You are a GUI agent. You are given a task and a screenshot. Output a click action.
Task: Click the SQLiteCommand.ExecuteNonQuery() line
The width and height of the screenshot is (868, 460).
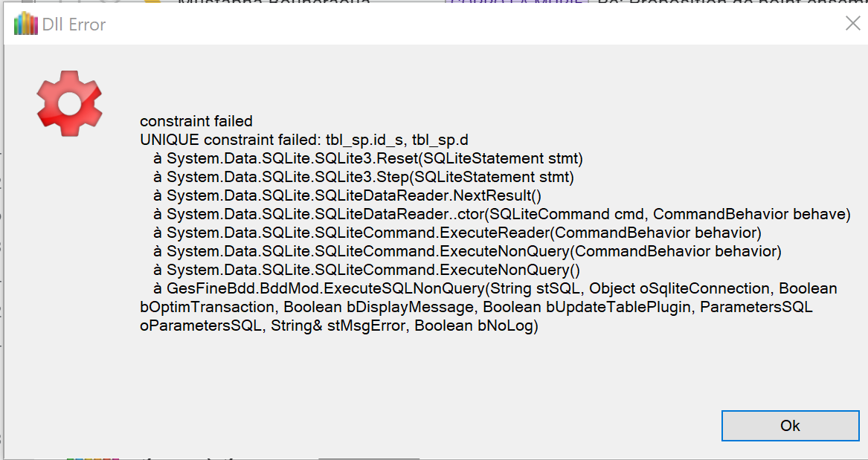366,270
